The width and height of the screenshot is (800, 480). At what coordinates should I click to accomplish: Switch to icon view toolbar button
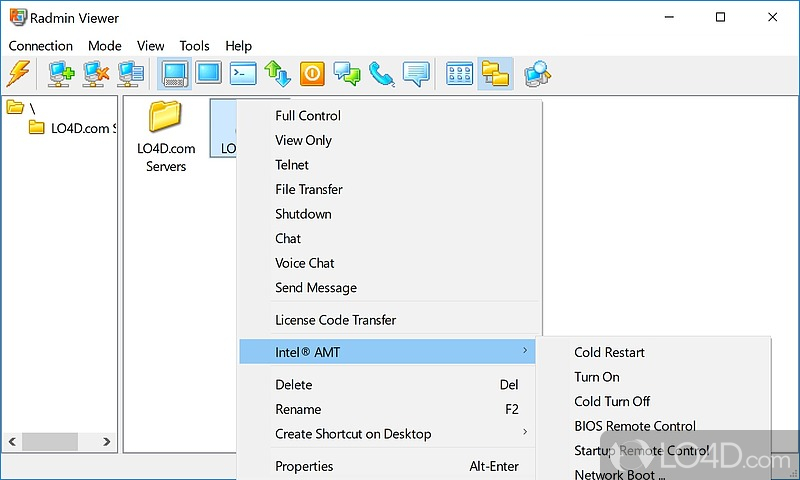click(x=460, y=74)
